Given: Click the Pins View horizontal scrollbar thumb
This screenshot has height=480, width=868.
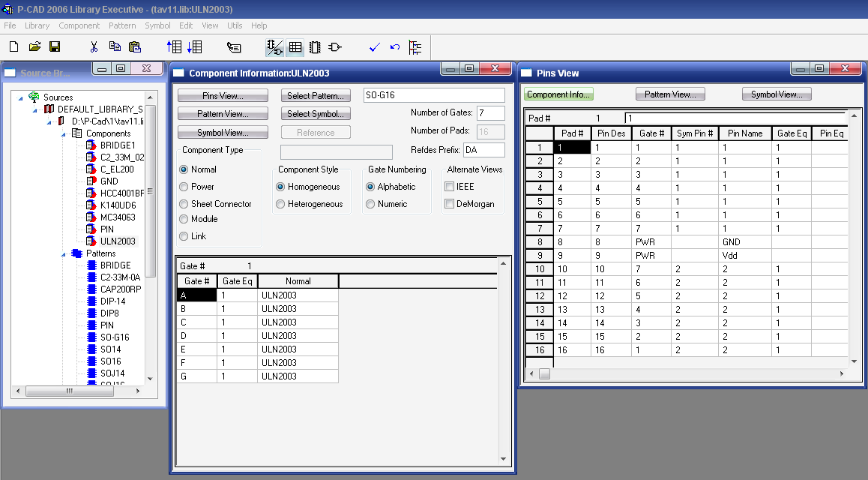Looking at the screenshot, I should (x=545, y=374).
